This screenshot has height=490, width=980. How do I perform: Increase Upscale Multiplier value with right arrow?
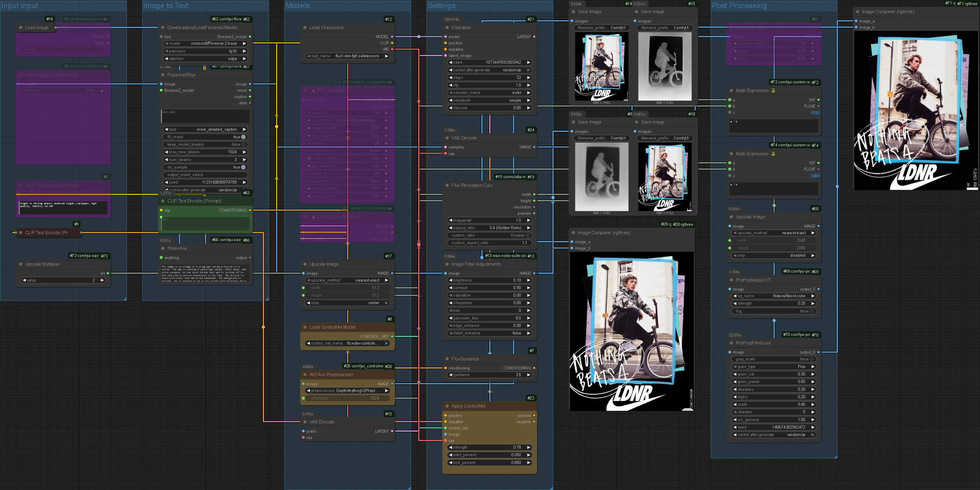click(x=102, y=280)
